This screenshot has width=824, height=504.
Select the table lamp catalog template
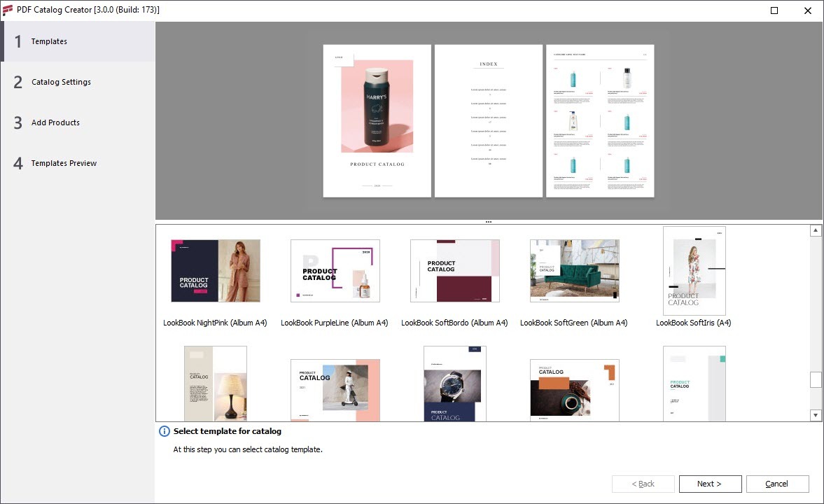[216, 383]
